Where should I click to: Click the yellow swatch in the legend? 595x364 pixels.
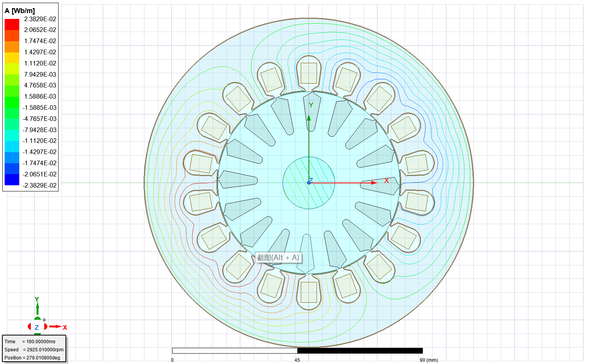(12, 58)
